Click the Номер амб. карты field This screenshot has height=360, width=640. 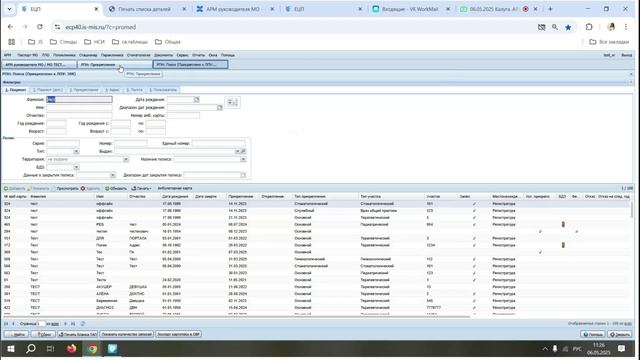[183, 116]
